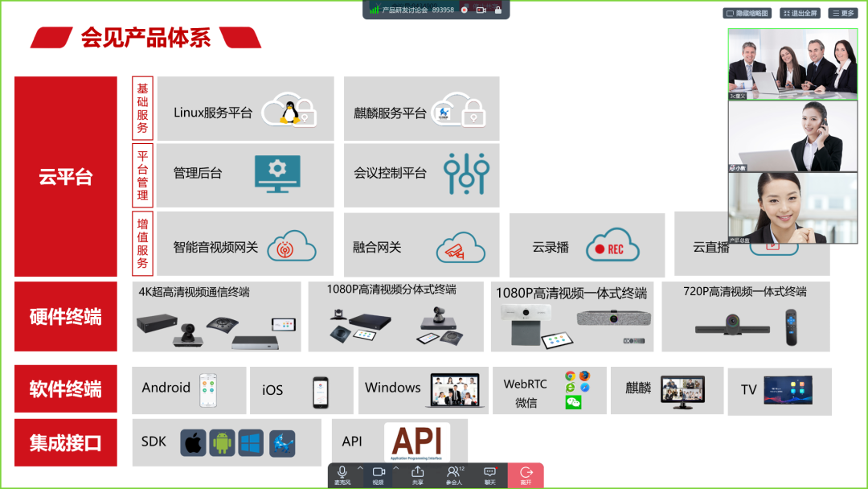Click 退出全屏 to exit full screen
This screenshot has height=489, width=868.
[799, 13]
